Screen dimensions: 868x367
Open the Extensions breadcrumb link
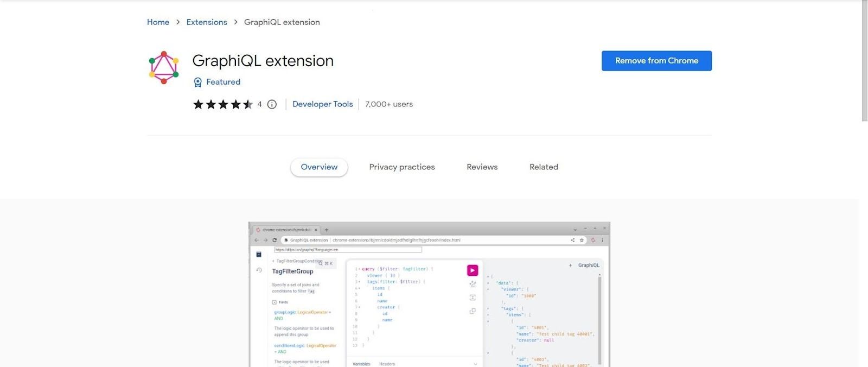207,22
